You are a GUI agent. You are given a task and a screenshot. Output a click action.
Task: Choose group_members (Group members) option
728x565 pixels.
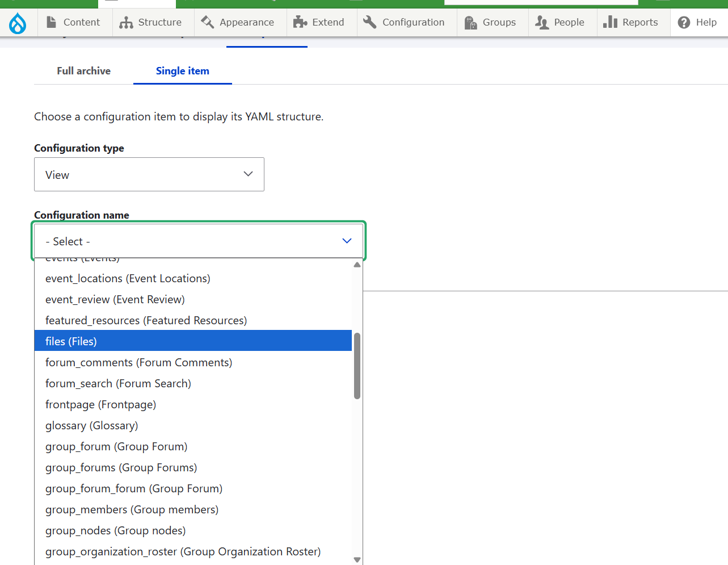pyautogui.click(x=132, y=509)
